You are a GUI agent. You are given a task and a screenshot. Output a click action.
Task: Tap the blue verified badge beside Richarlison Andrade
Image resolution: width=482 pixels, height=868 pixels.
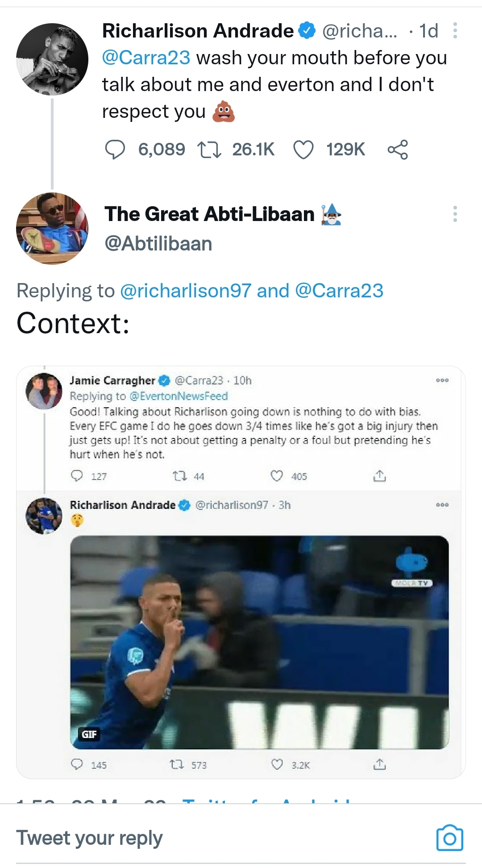pyautogui.click(x=307, y=31)
